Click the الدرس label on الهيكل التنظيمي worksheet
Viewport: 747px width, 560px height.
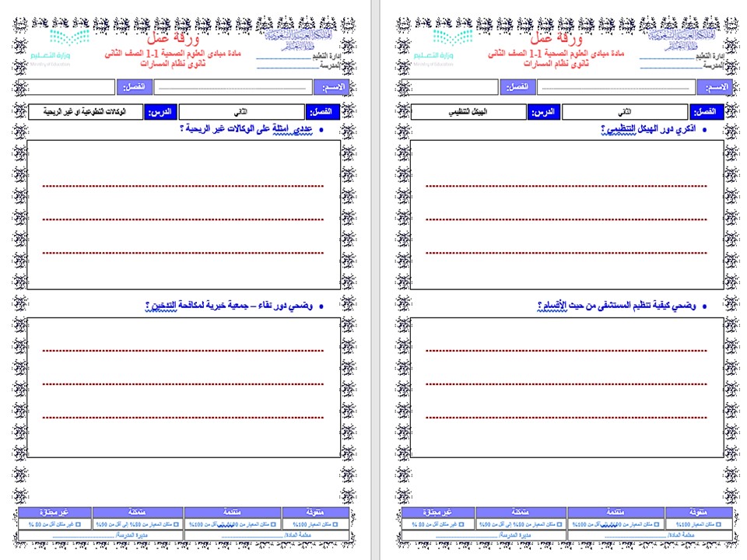coord(544,112)
